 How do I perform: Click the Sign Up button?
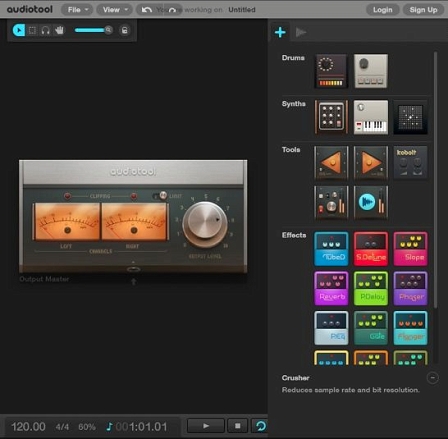pyautogui.click(x=423, y=10)
